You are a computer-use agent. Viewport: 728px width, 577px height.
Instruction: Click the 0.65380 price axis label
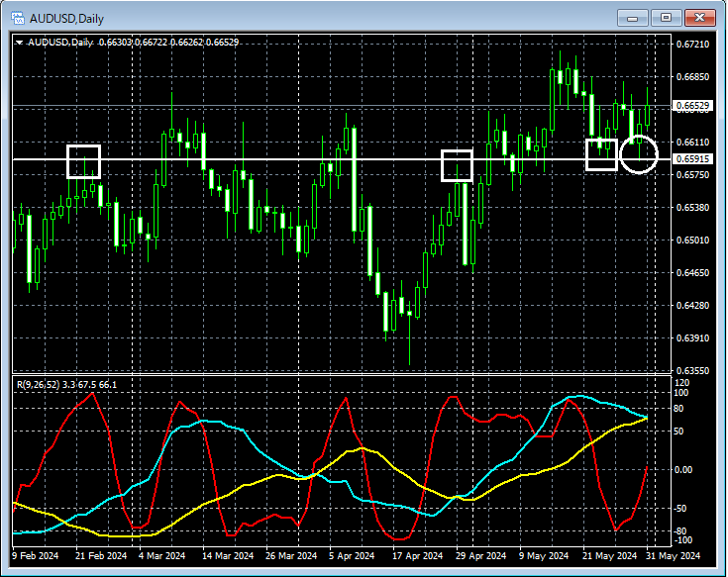(692, 207)
